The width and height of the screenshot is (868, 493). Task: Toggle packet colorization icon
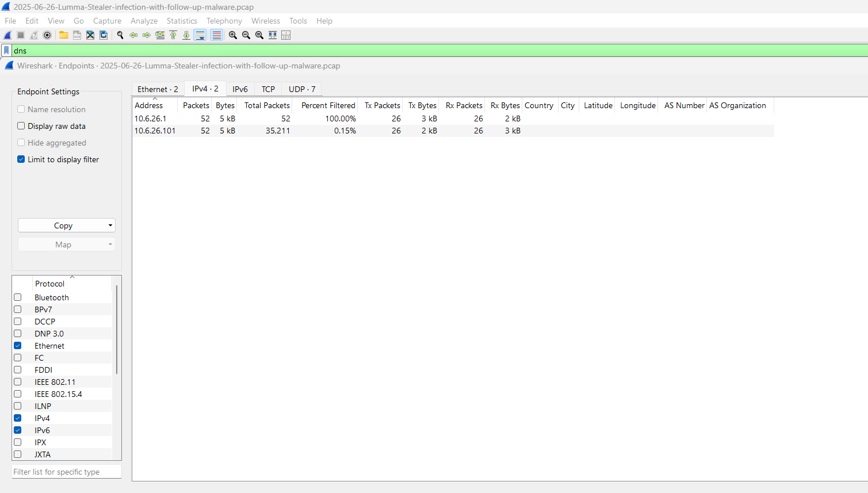(x=216, y=35)
